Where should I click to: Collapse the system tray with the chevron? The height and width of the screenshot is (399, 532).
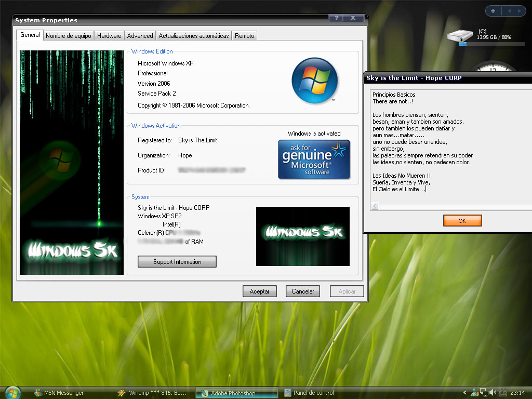[x=465, y=392]
